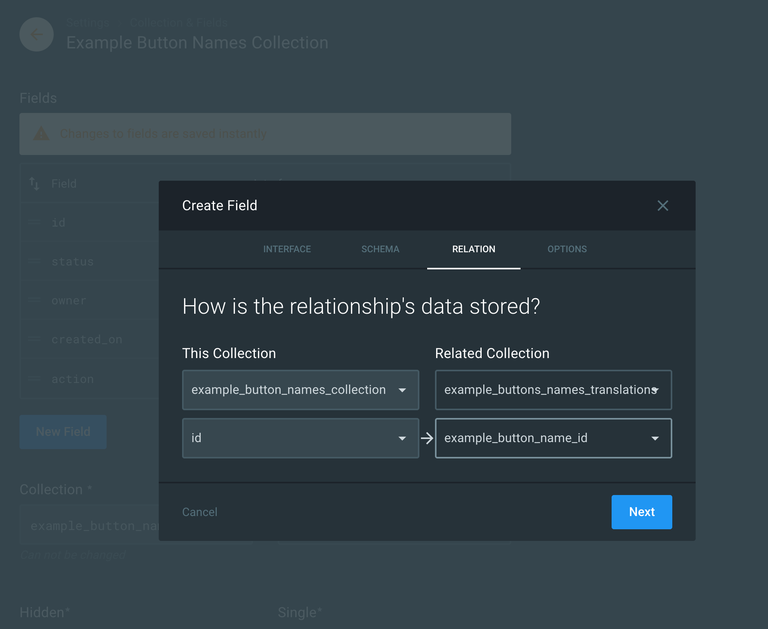The image size is (768, 629).
Task: Go to the Schema tab
Action: coord(380,249)
